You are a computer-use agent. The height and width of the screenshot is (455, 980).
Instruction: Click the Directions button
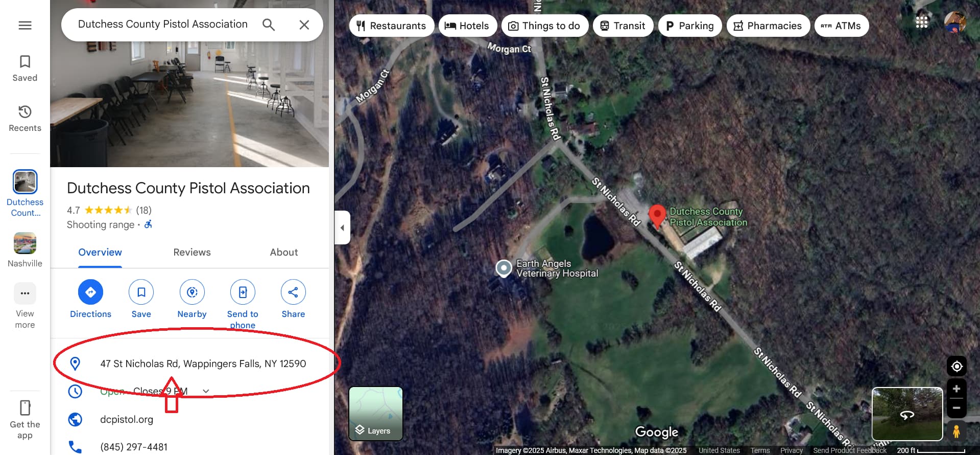pyautogui.click(x=90, y=299)
